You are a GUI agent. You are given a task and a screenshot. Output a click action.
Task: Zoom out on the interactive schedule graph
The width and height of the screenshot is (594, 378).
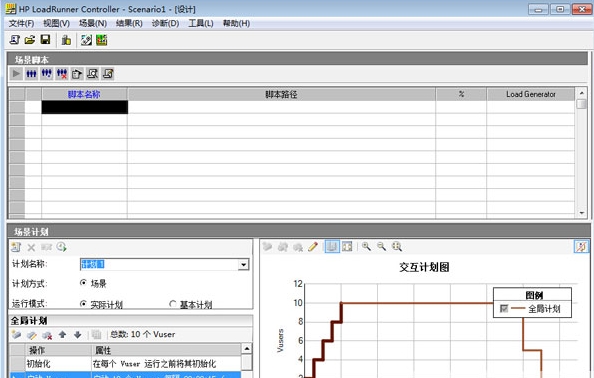tap(381, 247)
